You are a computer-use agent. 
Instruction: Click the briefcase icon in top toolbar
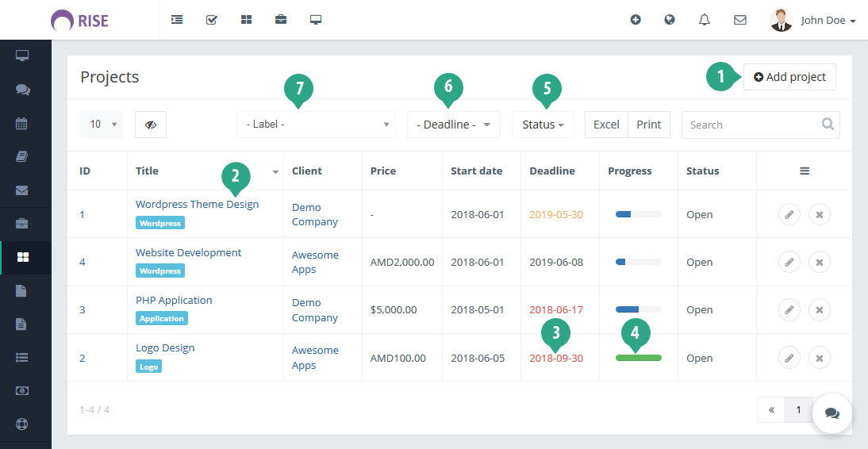point(281,20)
